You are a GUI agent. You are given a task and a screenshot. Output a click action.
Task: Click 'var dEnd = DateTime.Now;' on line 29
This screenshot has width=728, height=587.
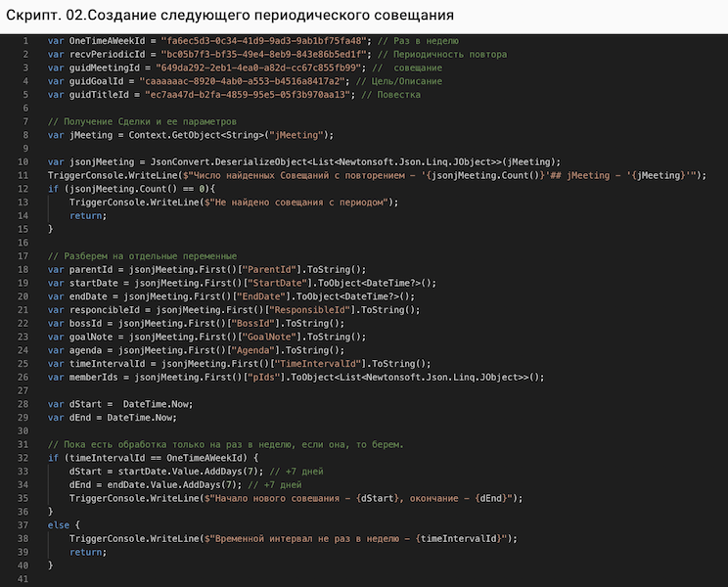(113, 418)
